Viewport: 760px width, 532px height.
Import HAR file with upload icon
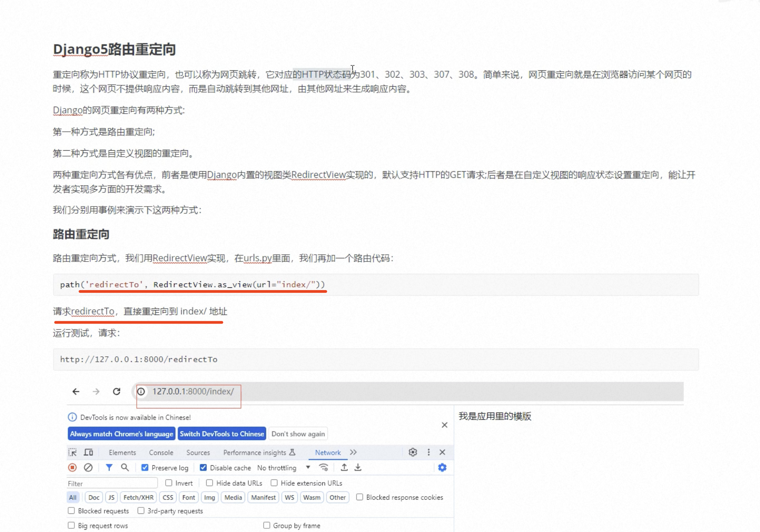click(344, 468)
